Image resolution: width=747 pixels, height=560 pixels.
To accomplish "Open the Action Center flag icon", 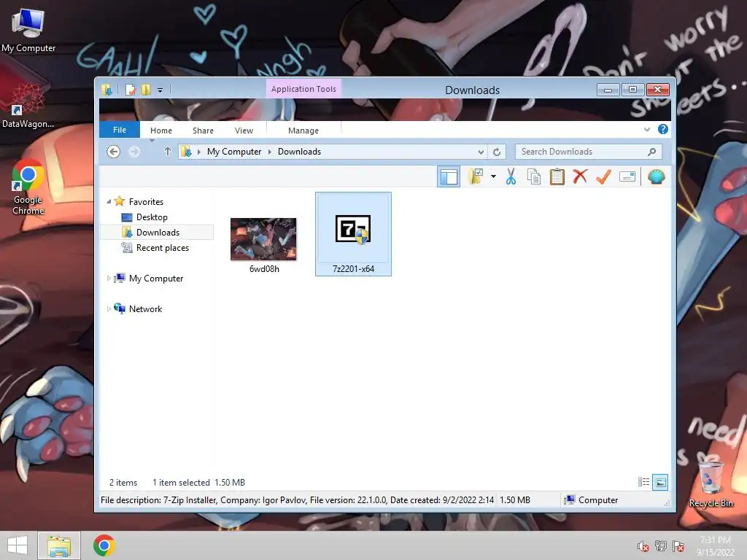I will coord(678,545).
